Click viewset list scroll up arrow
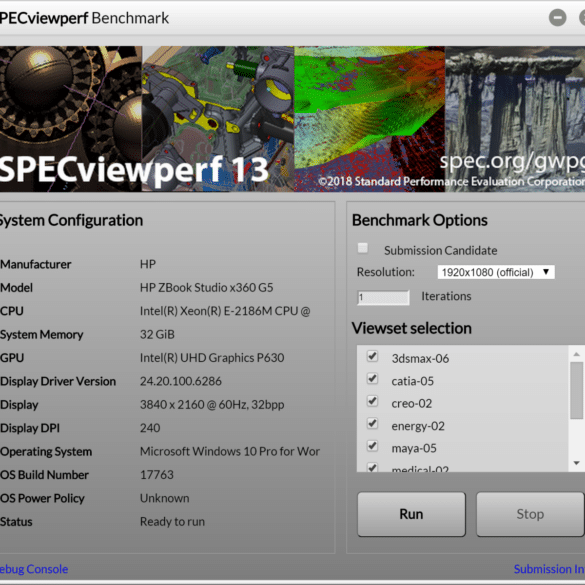The width and height of the screenshot is (585, 585). click(x=576, y=354)
